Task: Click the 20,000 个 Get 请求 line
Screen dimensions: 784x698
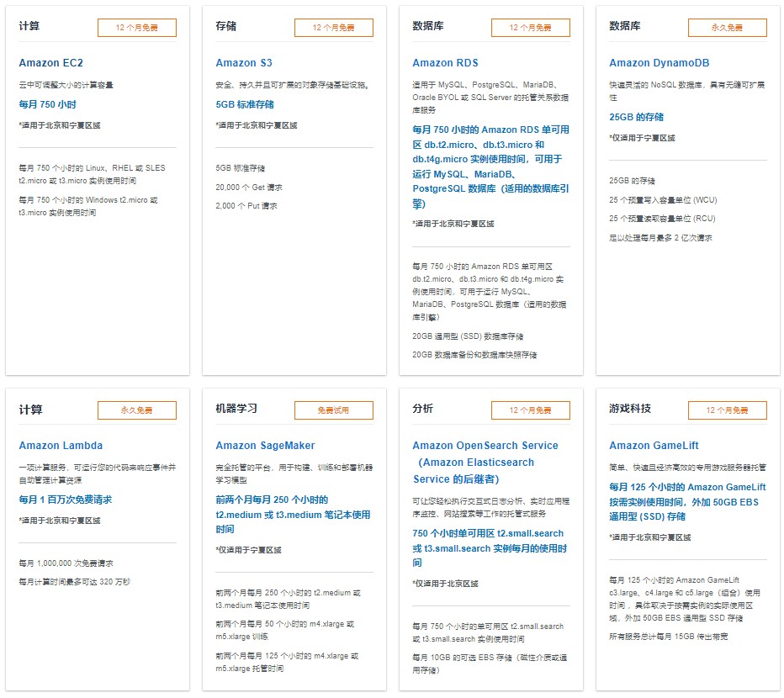Action: (249, 188)
